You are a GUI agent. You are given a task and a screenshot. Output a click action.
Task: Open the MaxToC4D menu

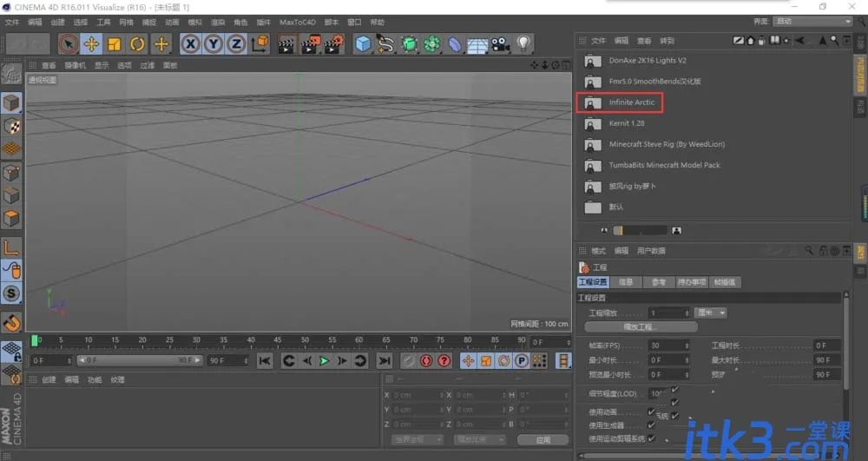[297, 22]
